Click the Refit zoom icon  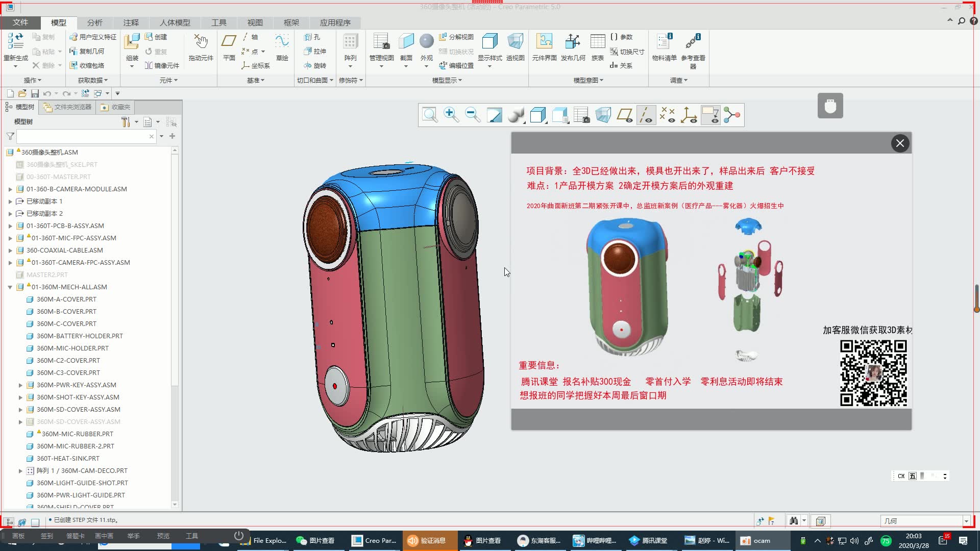(x=430, y=115)
